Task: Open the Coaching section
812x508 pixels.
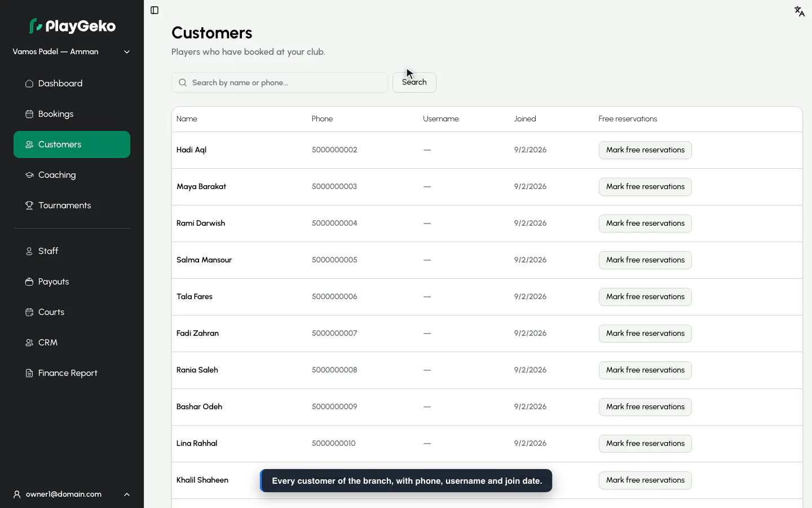Action: [72, 175]
